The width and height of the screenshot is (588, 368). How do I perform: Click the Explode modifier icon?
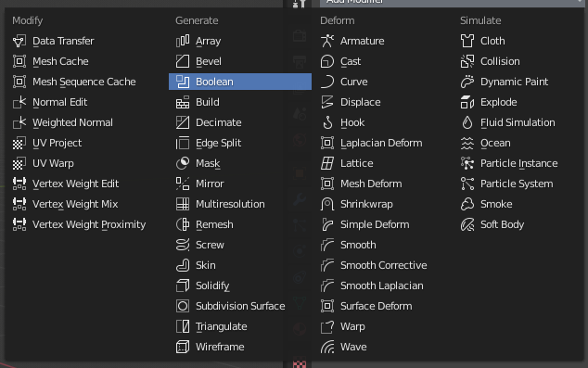(x=467, y=102)
